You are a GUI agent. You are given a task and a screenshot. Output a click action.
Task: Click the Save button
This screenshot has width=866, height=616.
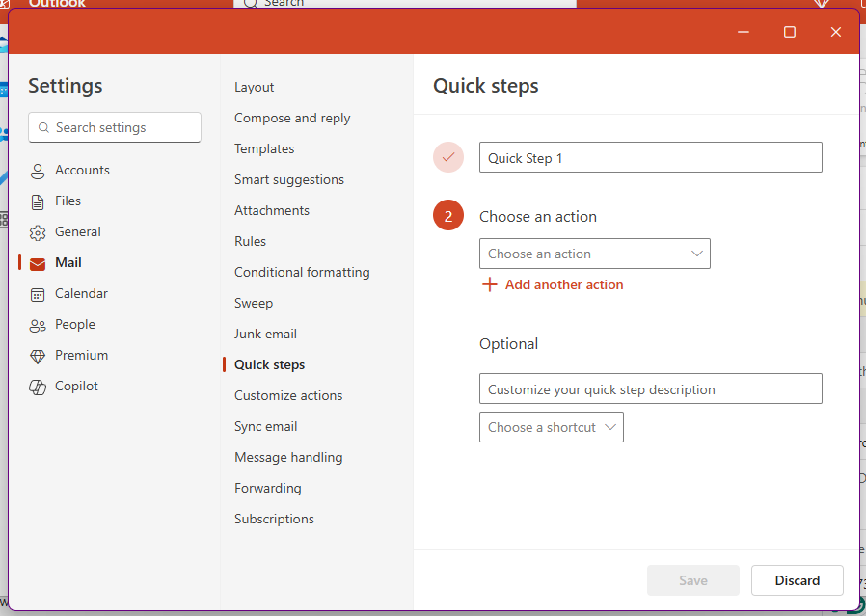point(693,580)
